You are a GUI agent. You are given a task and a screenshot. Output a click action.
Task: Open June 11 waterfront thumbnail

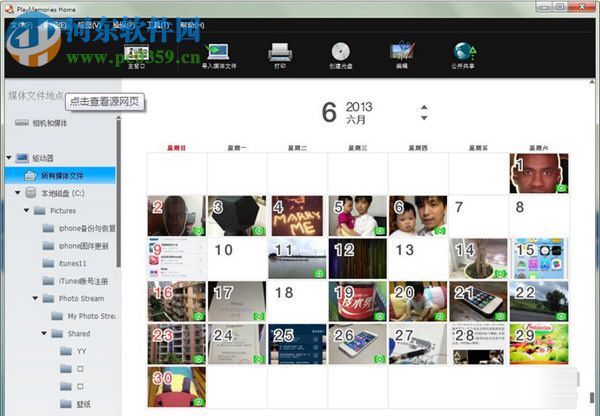pos(297,258)
